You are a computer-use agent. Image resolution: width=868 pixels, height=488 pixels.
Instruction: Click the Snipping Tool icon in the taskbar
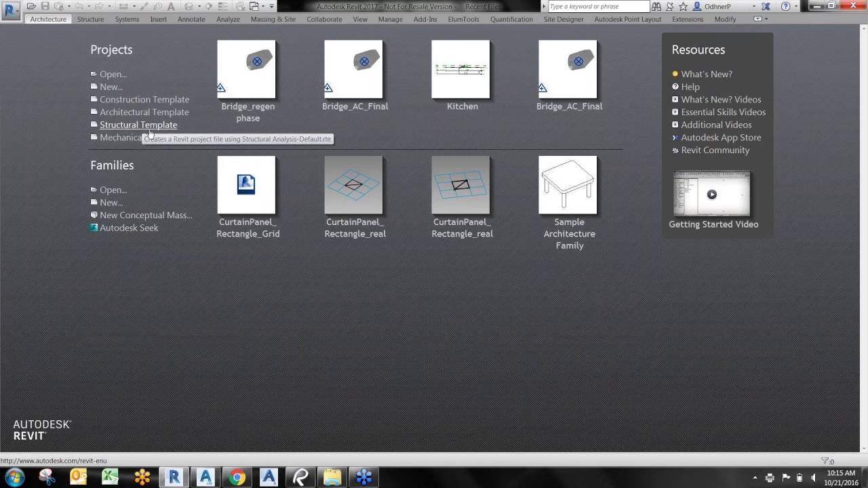[47, 477]
